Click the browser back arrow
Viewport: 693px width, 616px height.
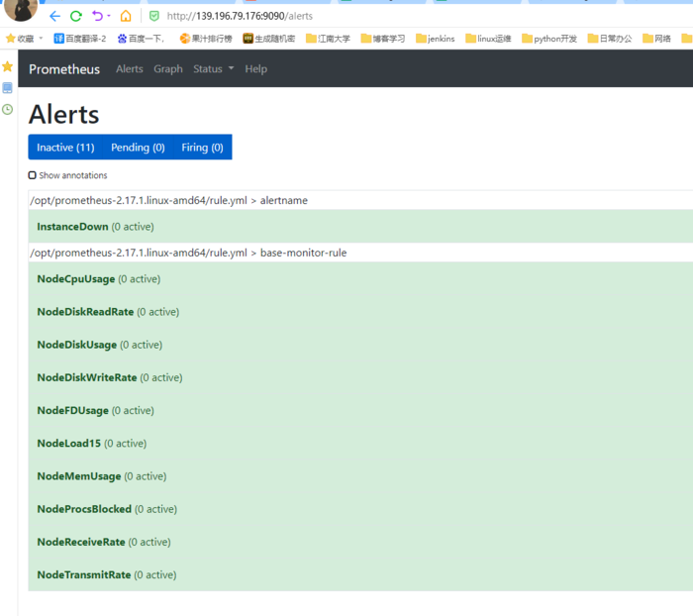pyautogui.click(x=54, y=16)
